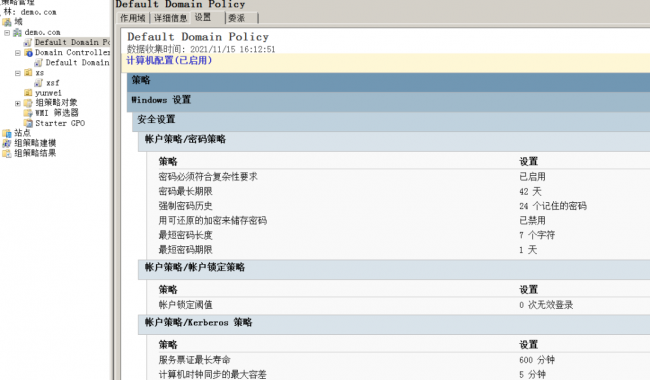650x380 pixels.
Task: Click the Domain Controllers OU icon
Action: point(28,53)
